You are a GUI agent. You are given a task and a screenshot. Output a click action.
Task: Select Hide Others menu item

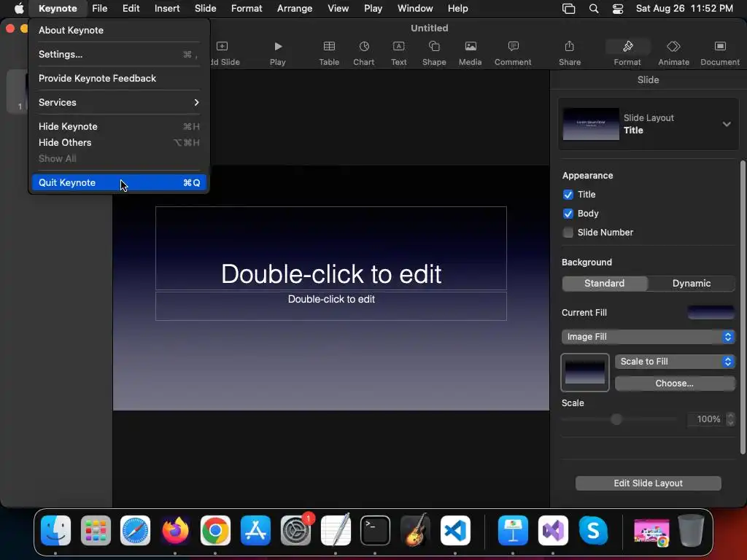pyautogui.click(x=119, y=142)
